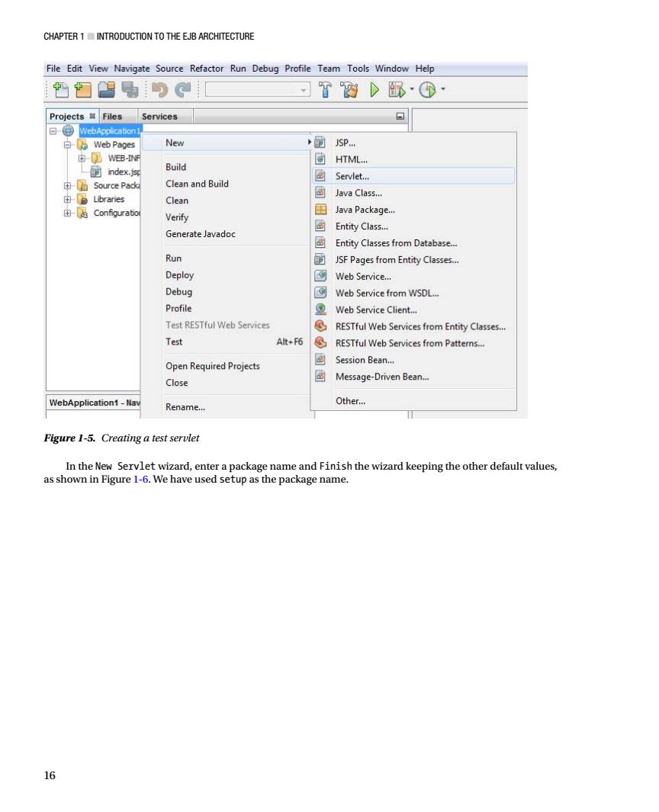This screenshot has width=659, height=812.
Task: Click the Save All toolbar icon
Action: [x=130, y=90]
